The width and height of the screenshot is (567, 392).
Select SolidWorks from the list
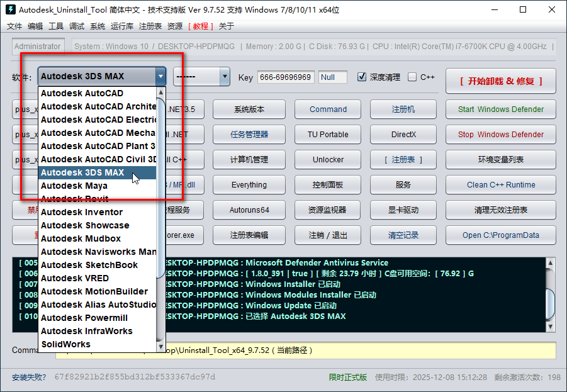(x=98, y=344)
